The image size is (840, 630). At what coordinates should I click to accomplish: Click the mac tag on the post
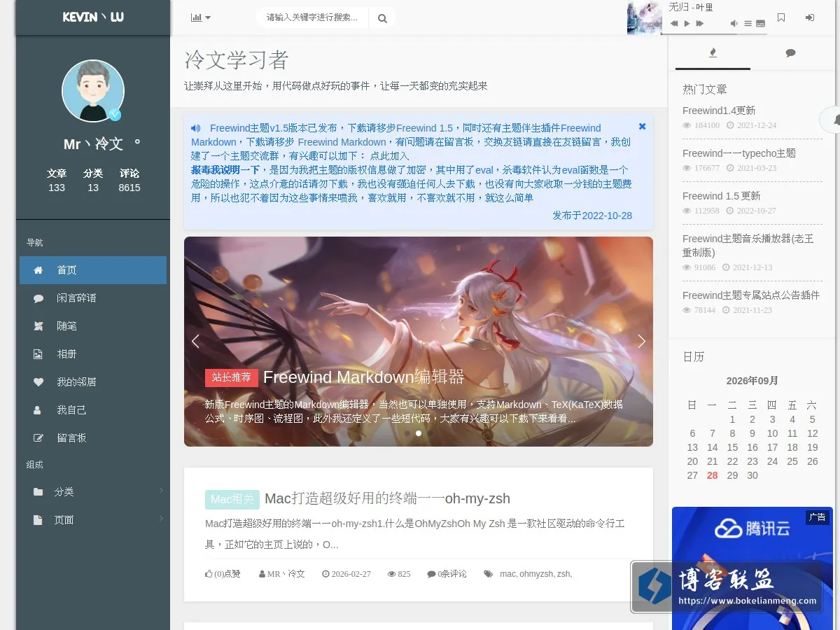pos(507,574)
